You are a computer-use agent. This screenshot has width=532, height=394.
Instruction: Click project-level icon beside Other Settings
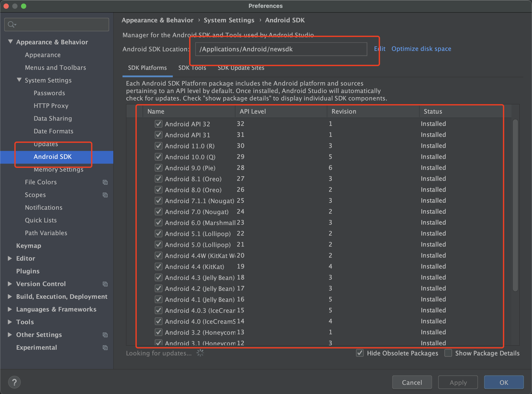(105, 335)
